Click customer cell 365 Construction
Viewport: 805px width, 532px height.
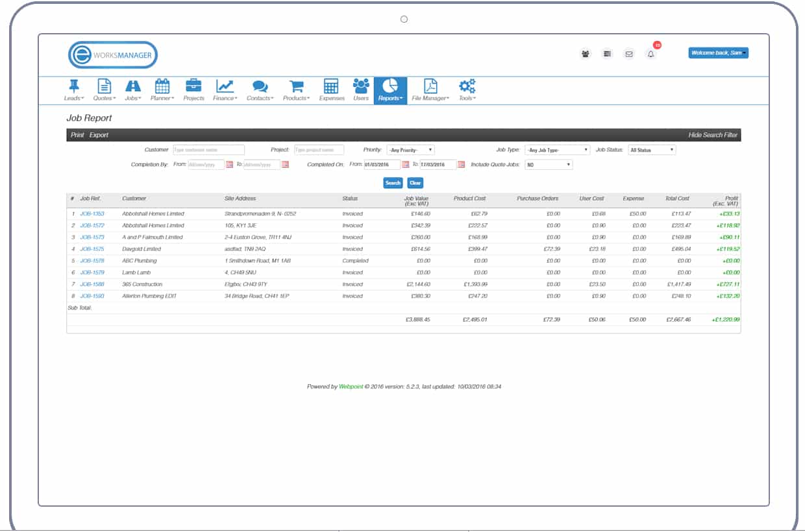tap(142, 284)
